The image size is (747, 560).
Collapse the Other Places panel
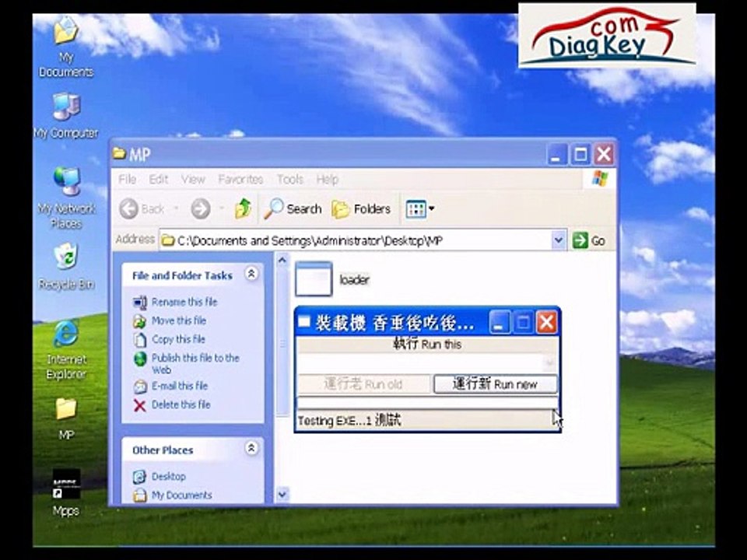coord(251,448)
